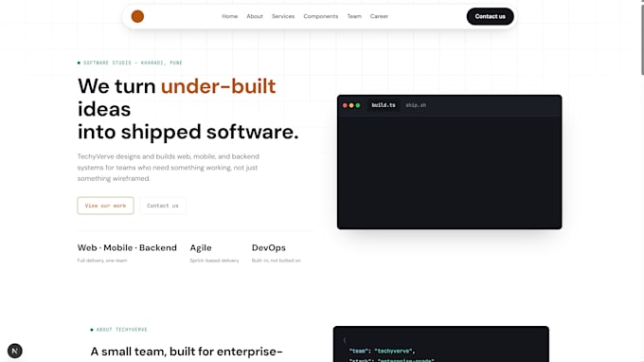This screenshot has height=362, width=644.
Task: Click the "team": "techyverve" code line
Action: [x=382, y=351]
